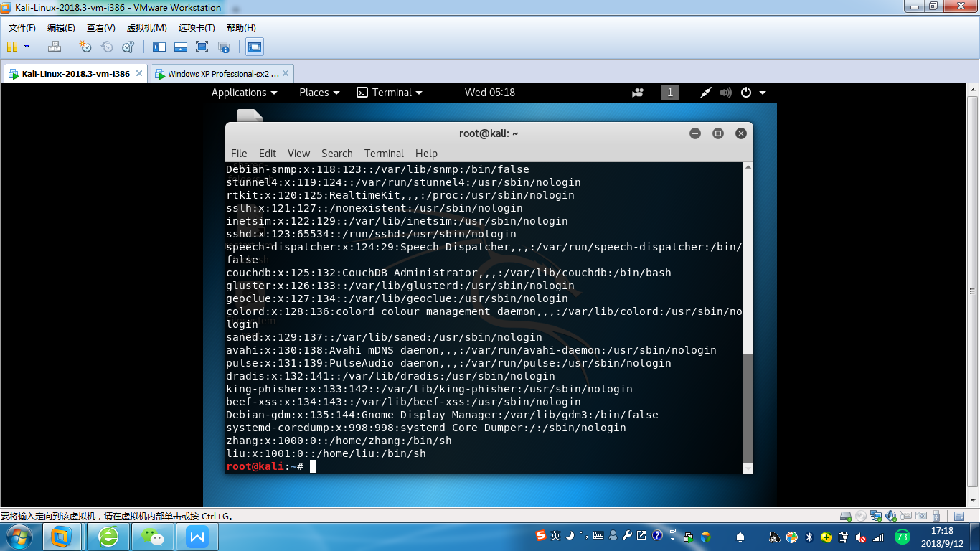Open the 帮助(H) menu
The image size is (980, 551).
241,28
